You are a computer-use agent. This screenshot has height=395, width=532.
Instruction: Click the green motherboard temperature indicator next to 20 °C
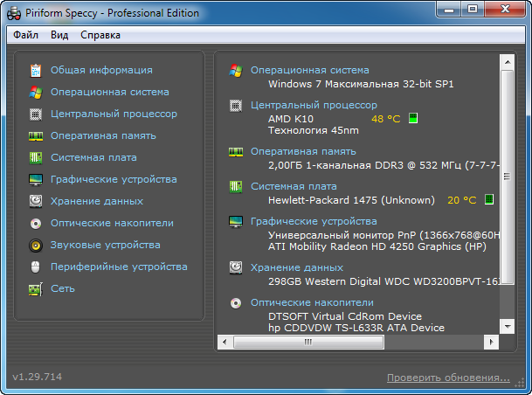[x=489, y=199]
